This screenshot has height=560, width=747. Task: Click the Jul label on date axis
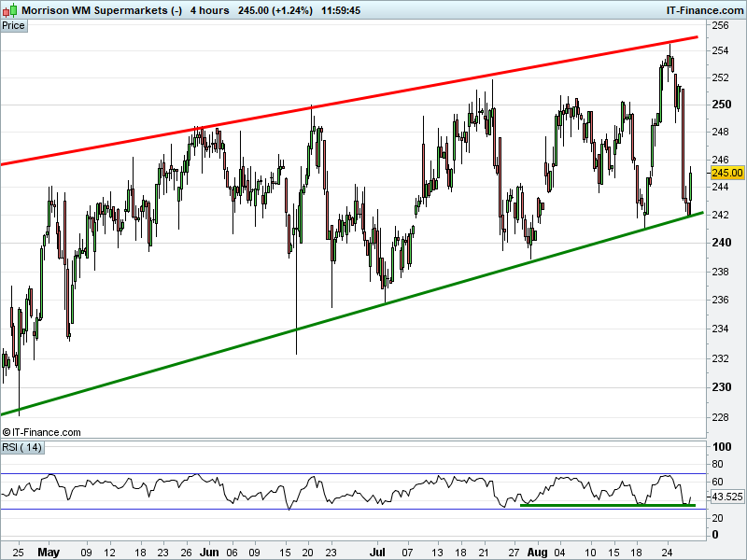click(378, 553)
